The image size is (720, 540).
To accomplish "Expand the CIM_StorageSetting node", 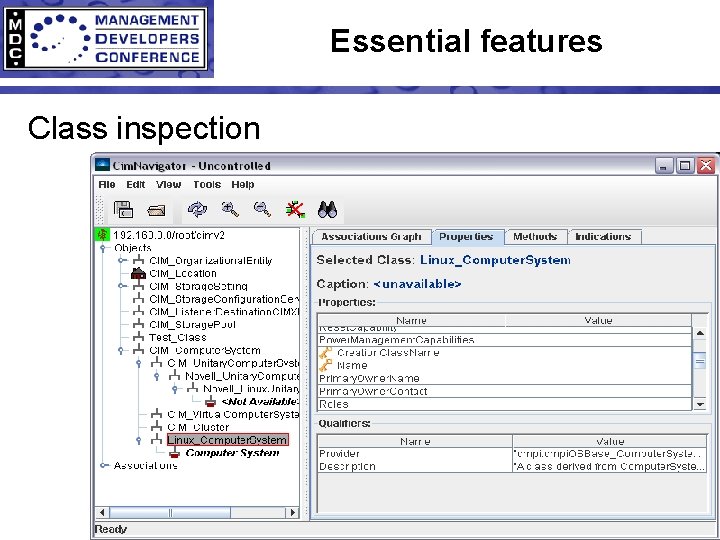I will [x=122, y=286].
